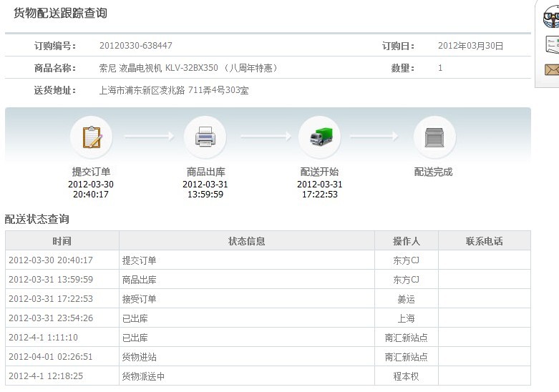Click the green delivery truck icon
This screenshot has height=392, width=559.
pos(321,137)
